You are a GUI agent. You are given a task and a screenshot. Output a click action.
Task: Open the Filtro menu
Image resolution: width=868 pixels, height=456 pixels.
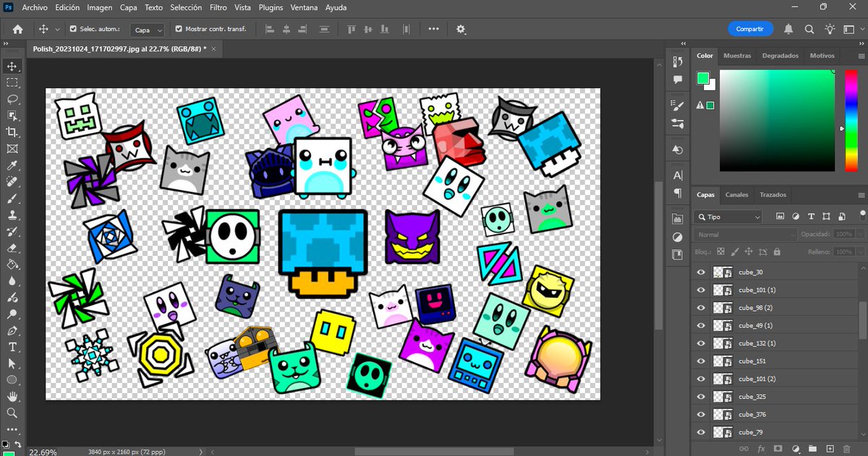tap(218, 8)
